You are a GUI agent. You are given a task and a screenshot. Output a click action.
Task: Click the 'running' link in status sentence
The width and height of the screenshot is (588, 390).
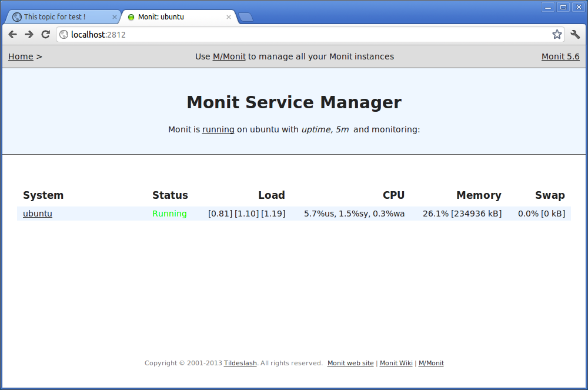[x=218, y=129]
